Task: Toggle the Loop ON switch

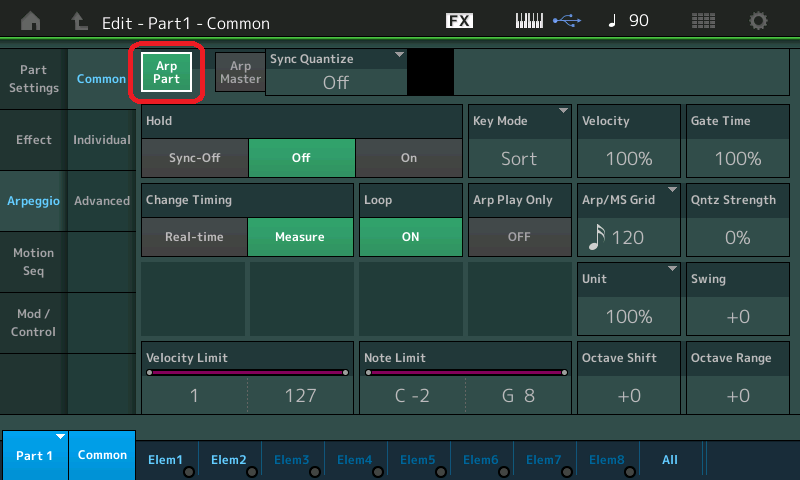Action: (x=410, y=237)
